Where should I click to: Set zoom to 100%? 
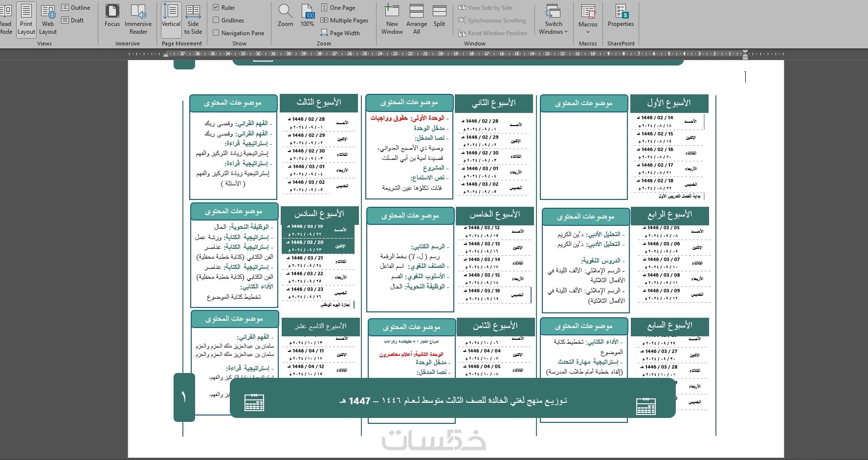tap(308, 16)
